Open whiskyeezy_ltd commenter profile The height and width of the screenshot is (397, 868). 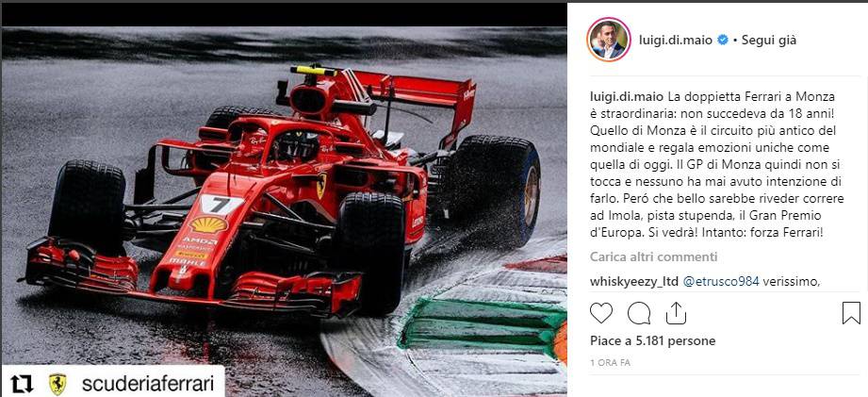[634, 282]
